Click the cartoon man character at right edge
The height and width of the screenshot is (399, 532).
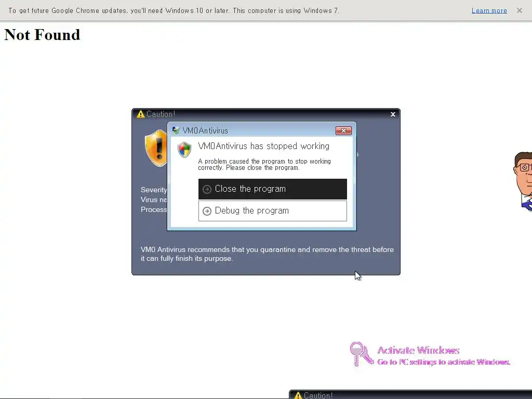(x=523, y=182)
